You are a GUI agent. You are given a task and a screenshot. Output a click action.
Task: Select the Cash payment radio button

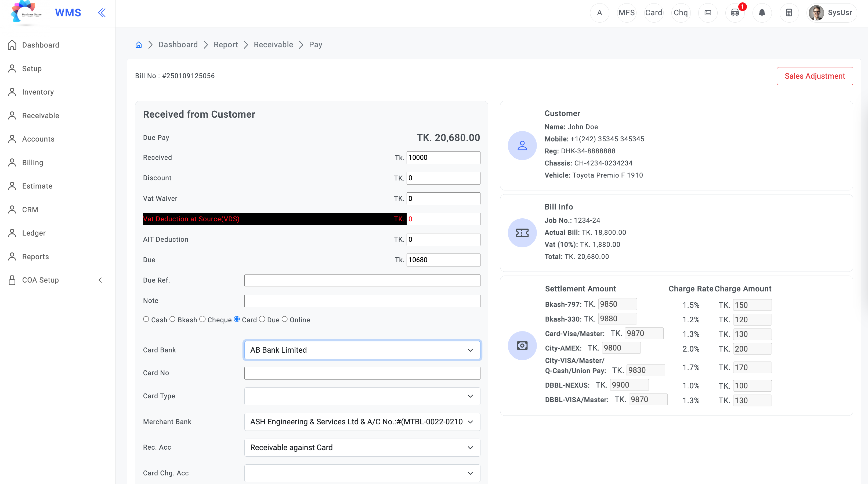(146, 319)
